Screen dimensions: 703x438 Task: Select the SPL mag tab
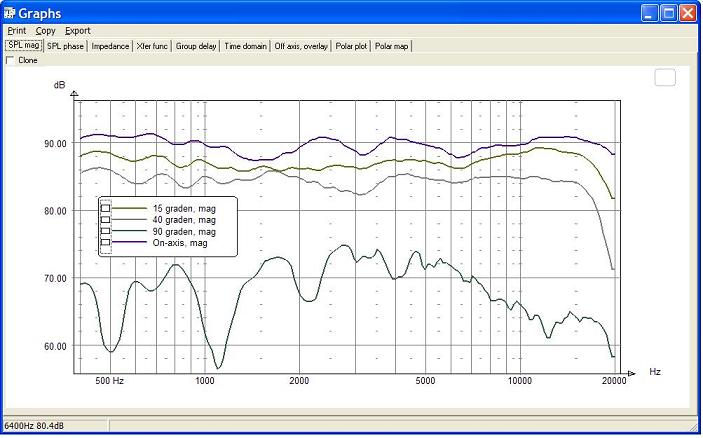[23, 46]
